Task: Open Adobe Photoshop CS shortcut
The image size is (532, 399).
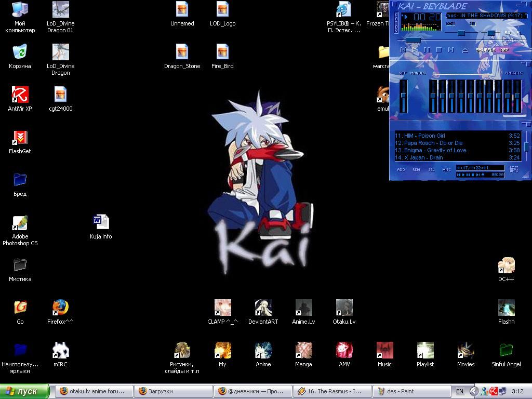Action: pyautogui.click(x=20, y=230)
